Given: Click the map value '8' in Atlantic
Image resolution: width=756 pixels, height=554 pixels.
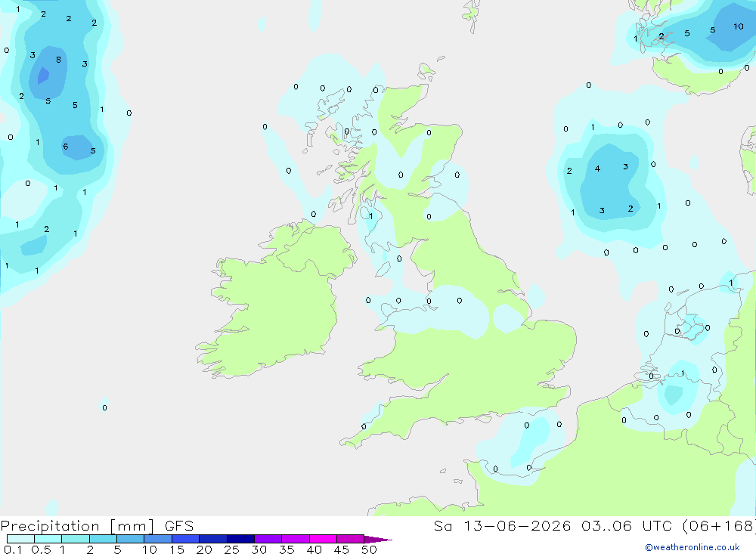Looking at the screenshot, I should 58,60.
